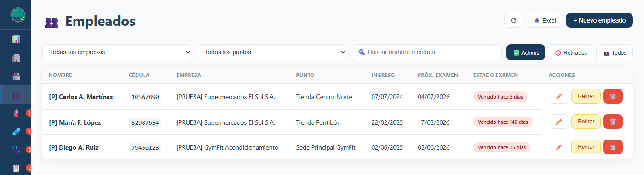The width and height of the screenshot is (644, 175).
Task: Open the first-aid bandage icon in sidebar
Action: [x=16, y=132]
